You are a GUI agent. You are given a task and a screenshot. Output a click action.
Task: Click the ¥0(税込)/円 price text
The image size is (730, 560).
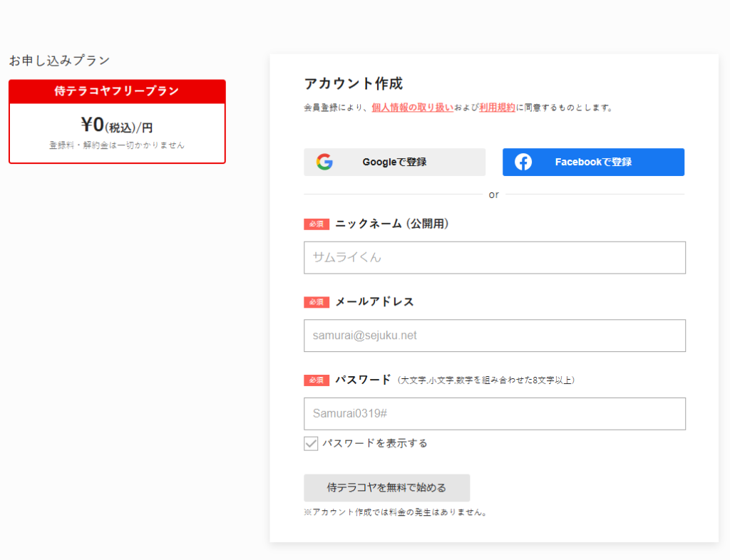pyautogui.click(x=117, y=125)
